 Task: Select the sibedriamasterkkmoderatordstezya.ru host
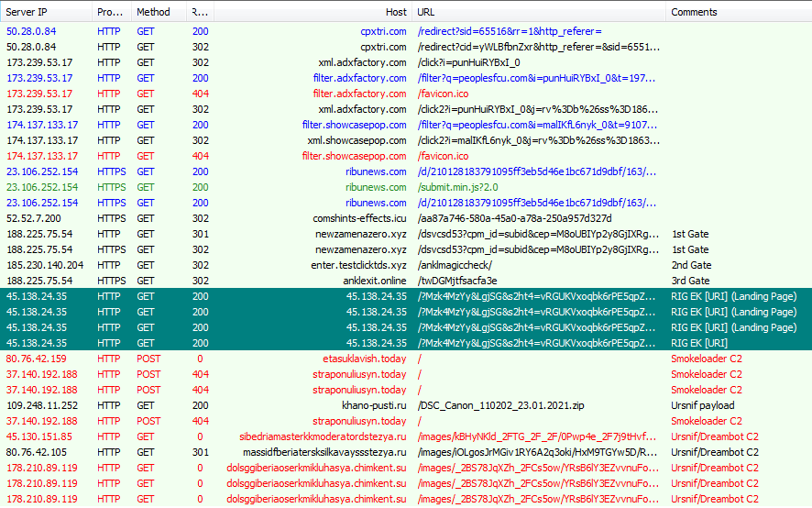point(323,436)
